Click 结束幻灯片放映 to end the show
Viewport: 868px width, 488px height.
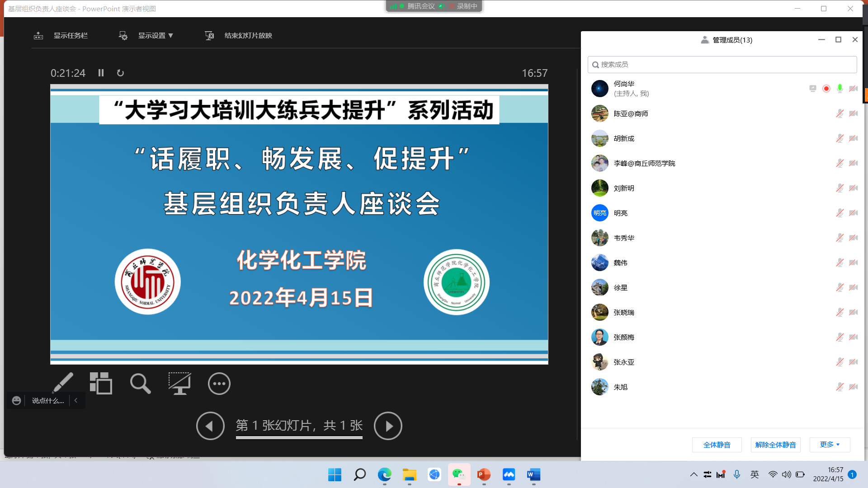(248, 36)
